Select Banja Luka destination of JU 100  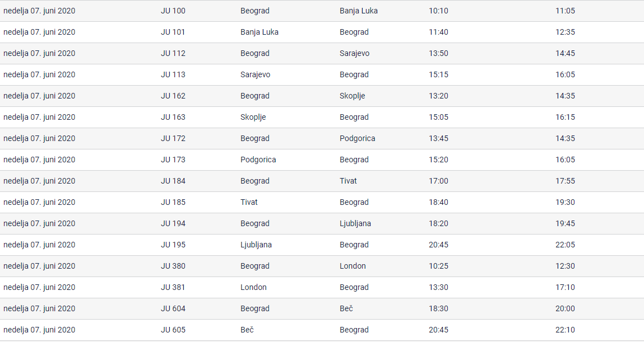tap(358, 11)
